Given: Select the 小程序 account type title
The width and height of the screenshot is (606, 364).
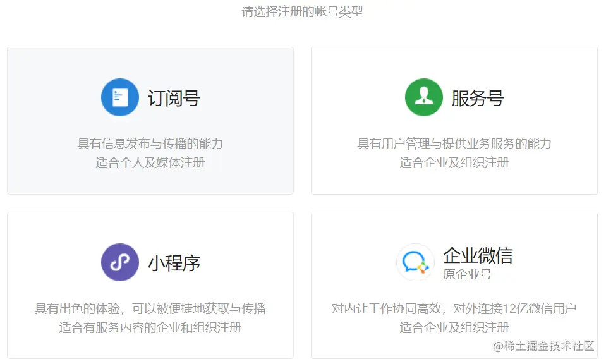Looking at the screenshot, I should pyautogui.click(x=174, y=263).
